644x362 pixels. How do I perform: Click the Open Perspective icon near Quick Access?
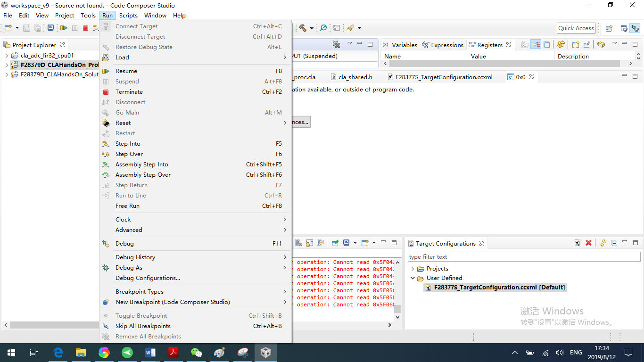tap(609, 28)
